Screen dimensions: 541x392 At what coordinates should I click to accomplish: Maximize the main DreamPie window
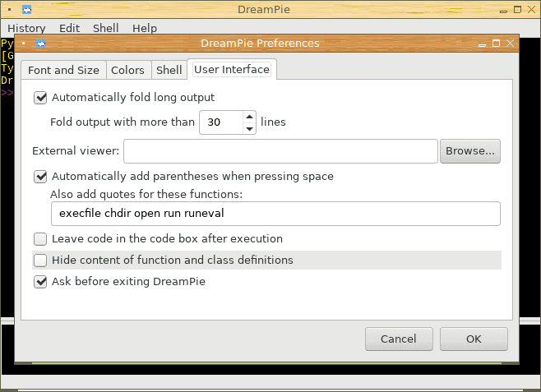tap(517, 10)
